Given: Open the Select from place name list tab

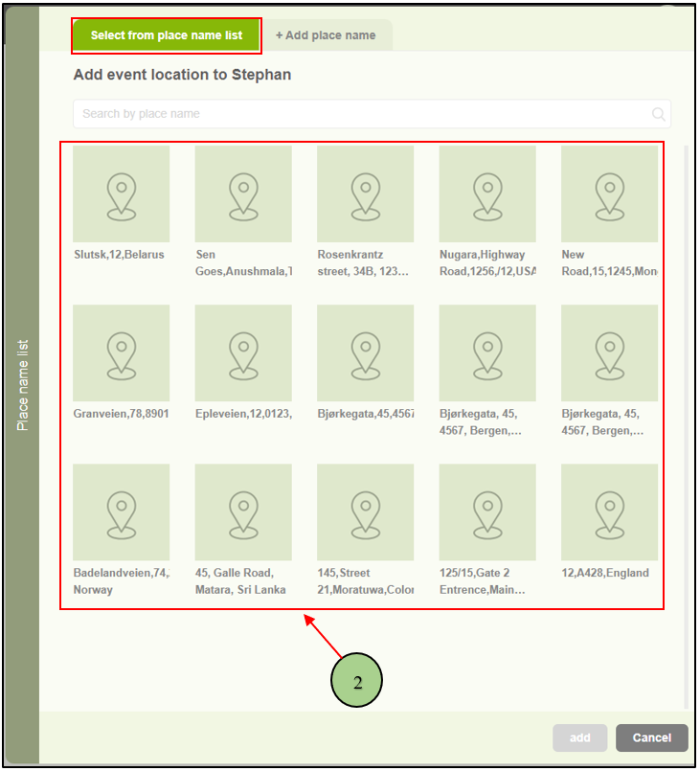Looking at the screenshot, I should (166, 35).
